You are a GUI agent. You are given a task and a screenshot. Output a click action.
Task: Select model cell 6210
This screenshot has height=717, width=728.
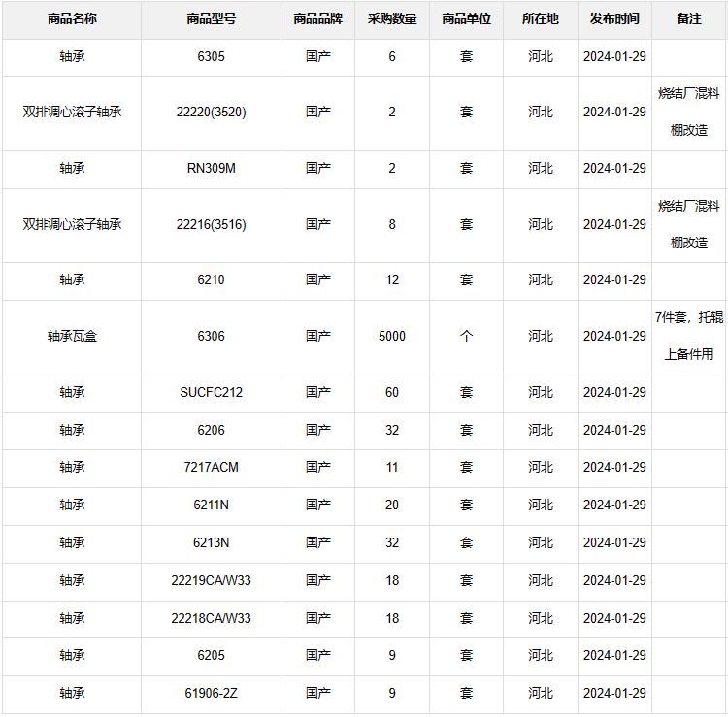coord(212,280)
